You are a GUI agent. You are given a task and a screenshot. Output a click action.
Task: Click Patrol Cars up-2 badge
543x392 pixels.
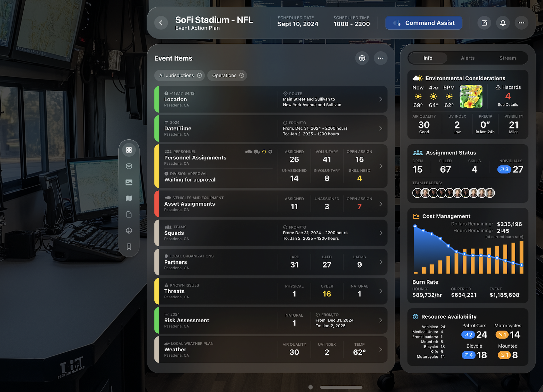(x=468, y=335)
